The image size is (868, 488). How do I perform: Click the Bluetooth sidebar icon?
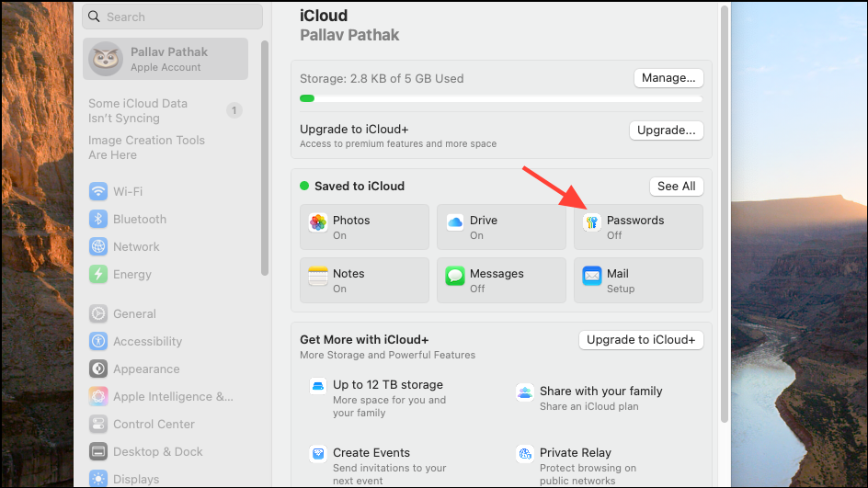(x=98, y=219)
